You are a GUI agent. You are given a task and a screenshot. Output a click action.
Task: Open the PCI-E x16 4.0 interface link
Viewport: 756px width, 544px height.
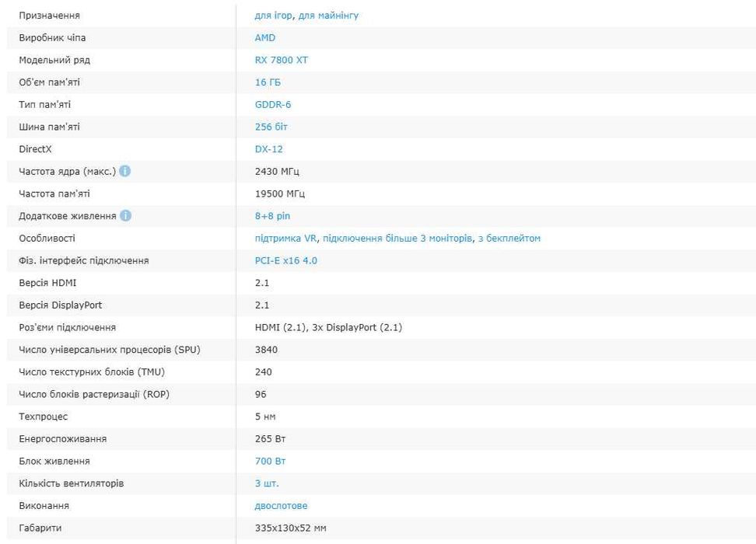(286, 260)
